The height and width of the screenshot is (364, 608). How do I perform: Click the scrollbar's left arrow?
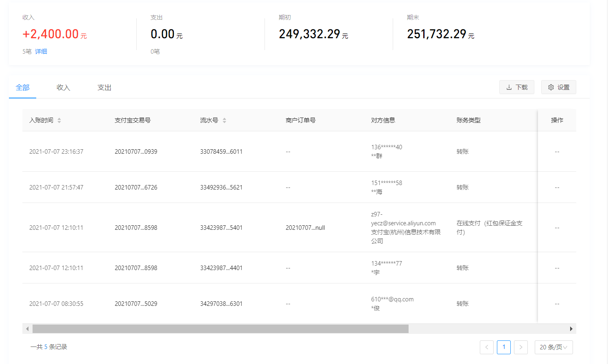27,328
